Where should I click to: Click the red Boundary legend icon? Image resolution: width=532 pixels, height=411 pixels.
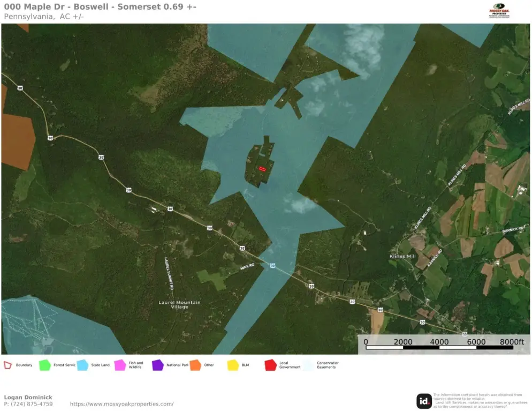point(8,365)
